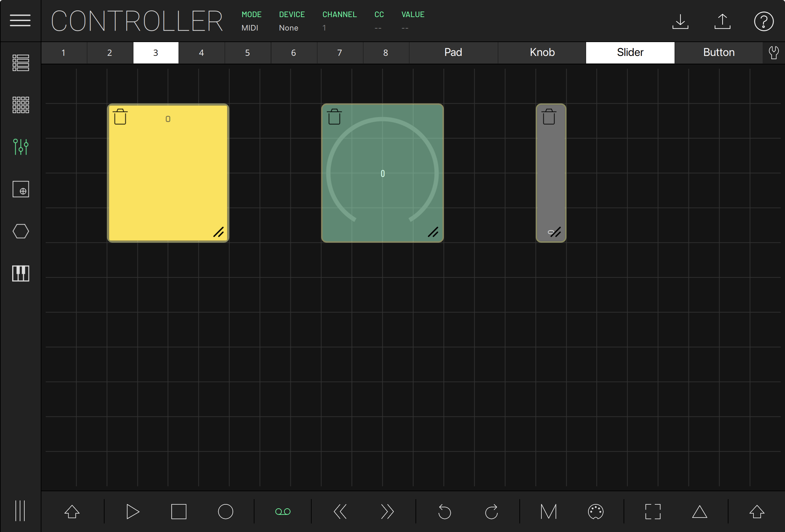Toggle the Knob element type

(x=542, y=52)
